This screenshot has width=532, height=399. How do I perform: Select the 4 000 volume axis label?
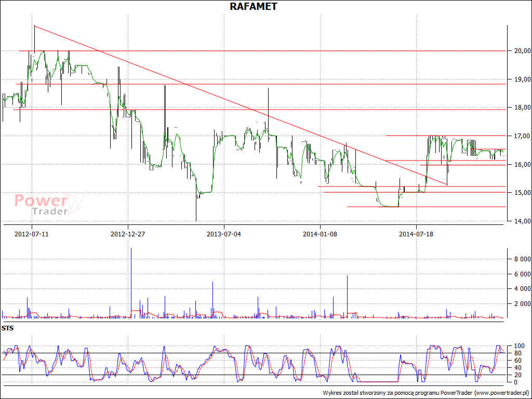pos(523,289)
